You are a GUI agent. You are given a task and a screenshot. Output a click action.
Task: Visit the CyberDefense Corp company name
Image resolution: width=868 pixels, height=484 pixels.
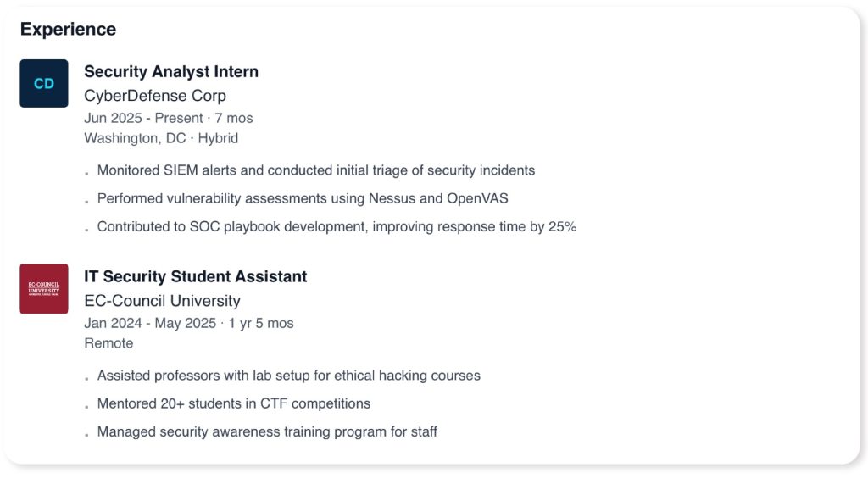(155, 96)
